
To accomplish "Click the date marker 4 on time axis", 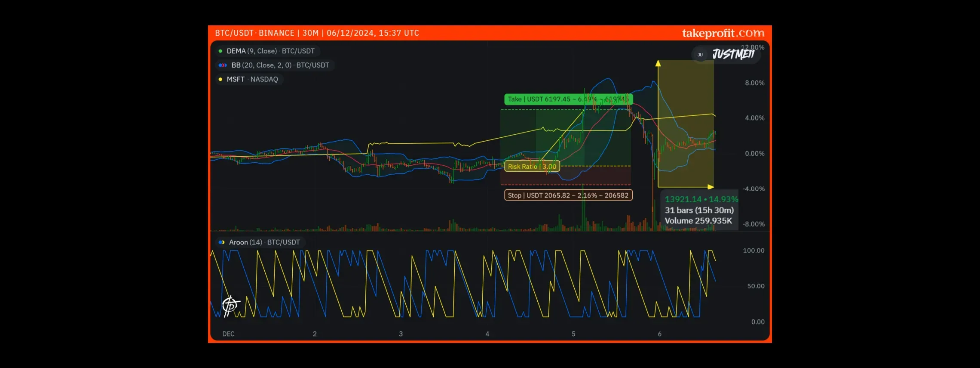I will tap(487, 334).
